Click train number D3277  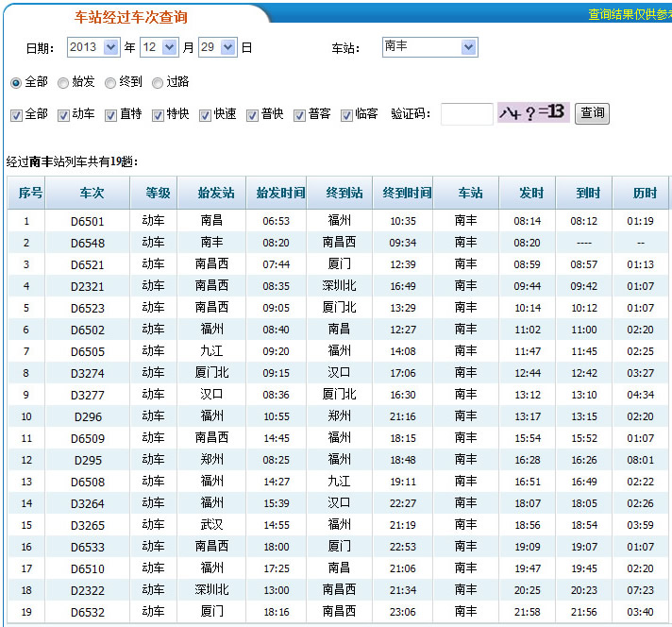[x=88, y=395]
